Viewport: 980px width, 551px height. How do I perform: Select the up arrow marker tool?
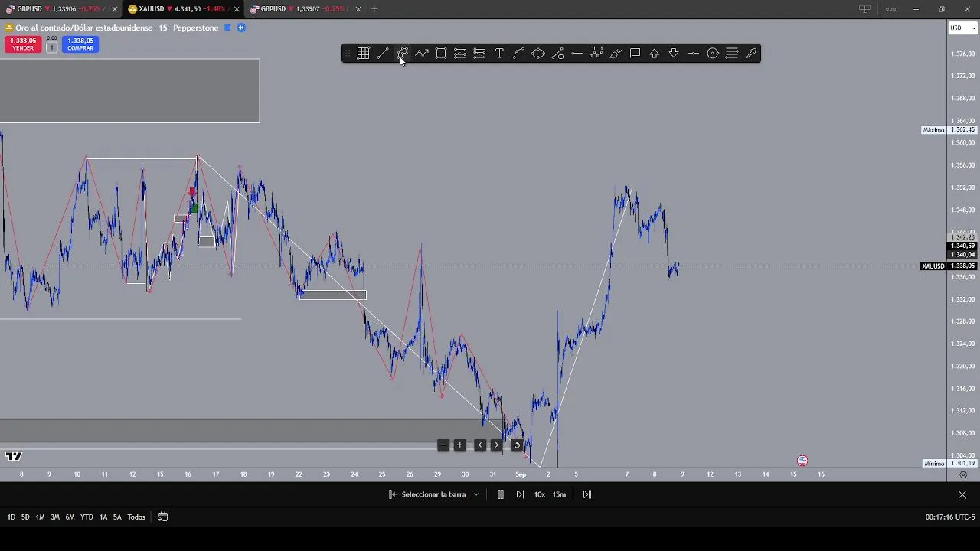[655, 53]
